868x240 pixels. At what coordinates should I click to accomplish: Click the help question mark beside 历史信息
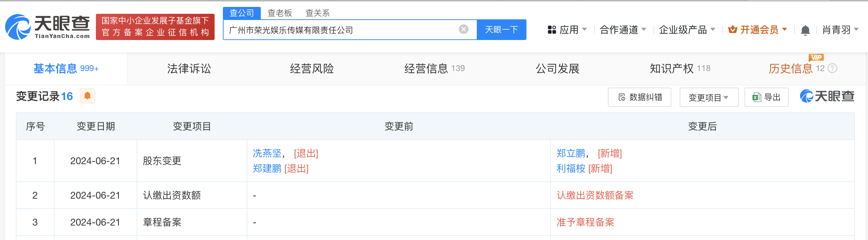(832, 69)
